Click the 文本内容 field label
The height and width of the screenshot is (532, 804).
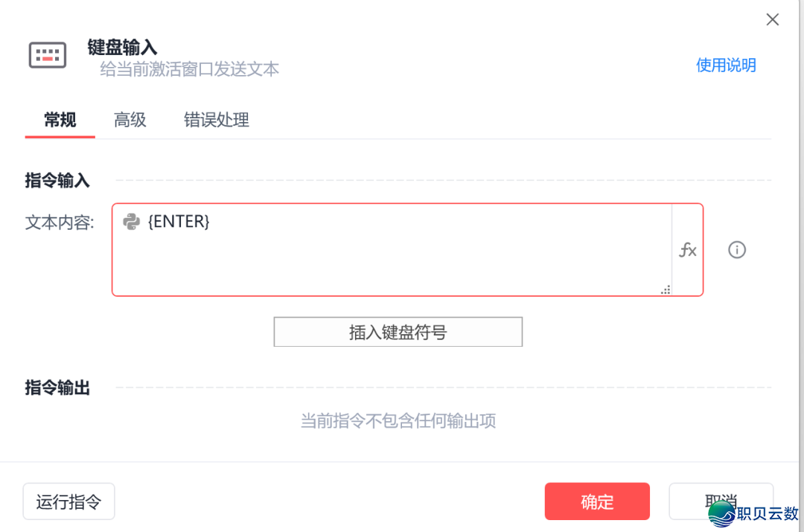pyautogui.click(x=60, y=222)
